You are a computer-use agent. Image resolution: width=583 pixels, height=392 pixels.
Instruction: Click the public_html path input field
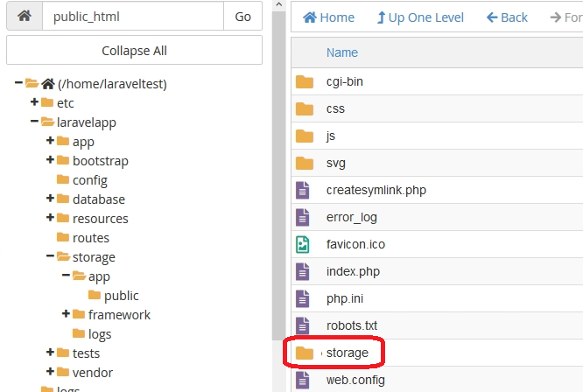[x=133, y=16]
